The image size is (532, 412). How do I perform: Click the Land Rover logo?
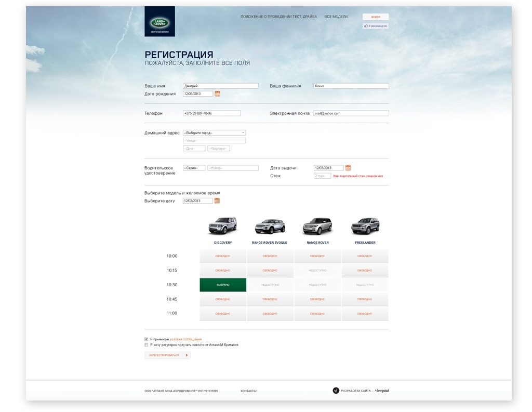pos(159,21)
